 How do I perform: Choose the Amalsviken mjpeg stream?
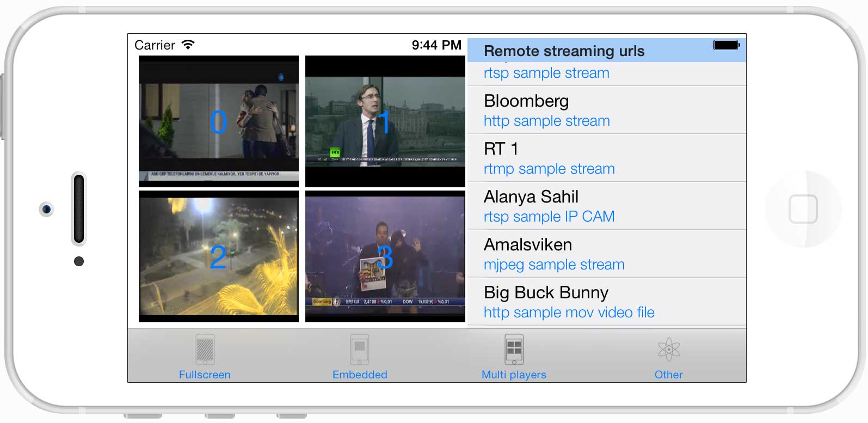pos(607,254)
